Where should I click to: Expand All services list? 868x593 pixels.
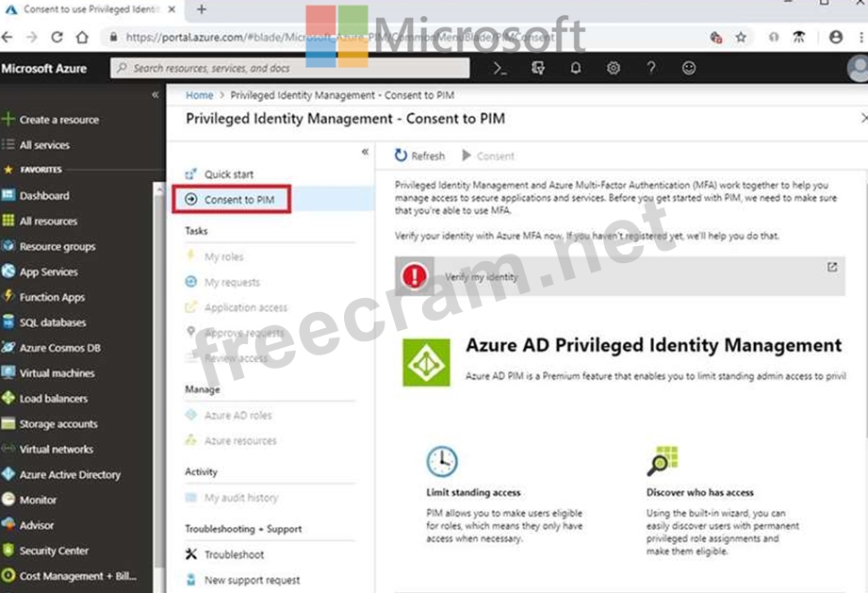43,145
